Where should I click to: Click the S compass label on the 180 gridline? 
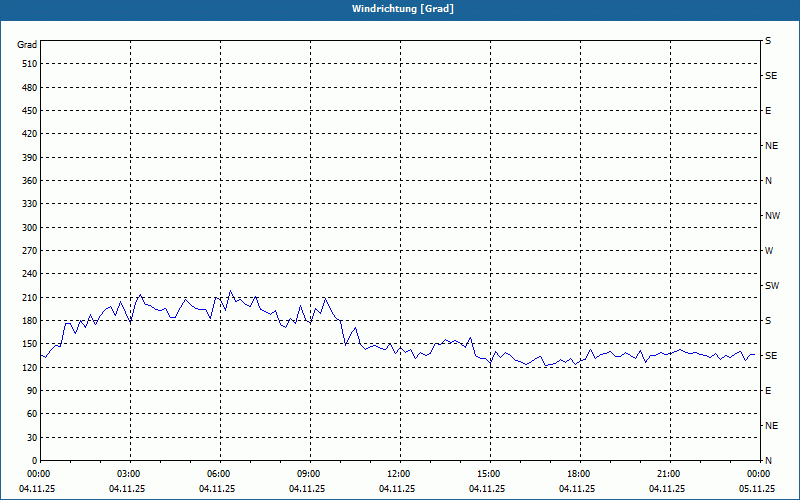[x=768, y=321]
